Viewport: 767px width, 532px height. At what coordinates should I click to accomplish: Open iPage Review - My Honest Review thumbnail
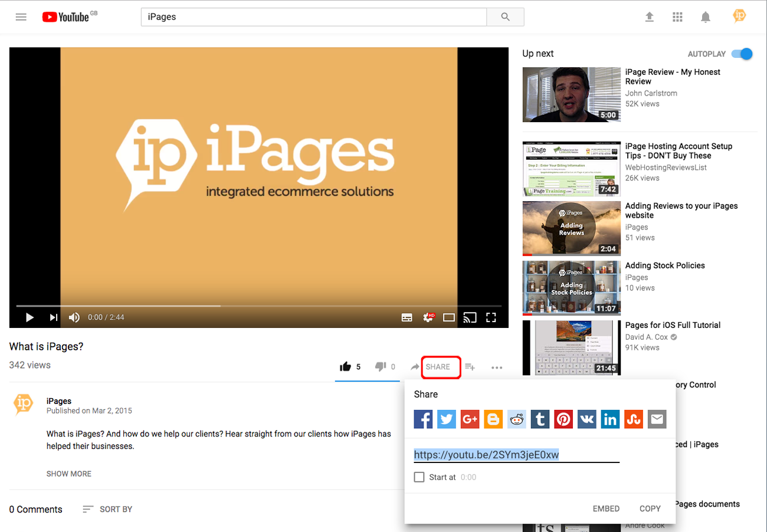coord(572,94)
